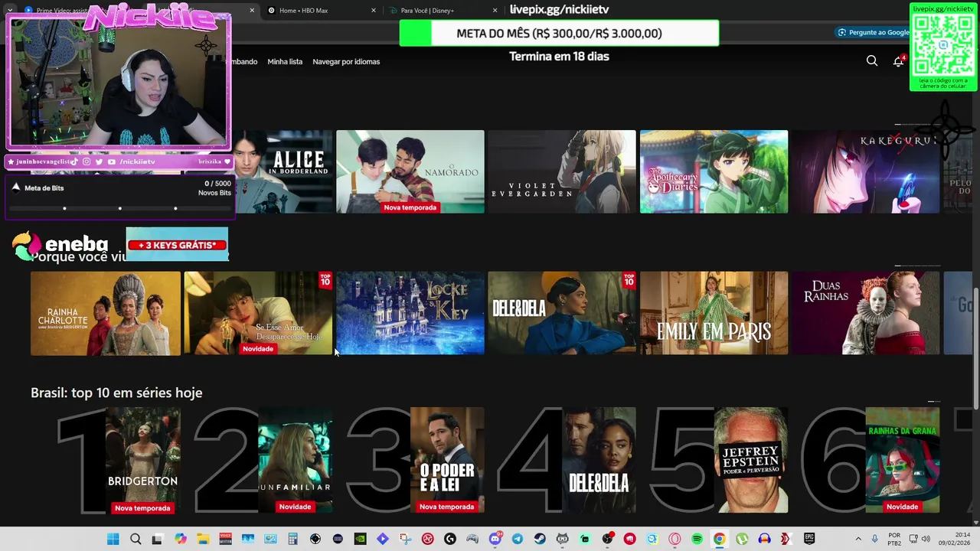980x551 pixels.
Task: Open Spotify from the taskbar
Action: (x=697, y=539)
